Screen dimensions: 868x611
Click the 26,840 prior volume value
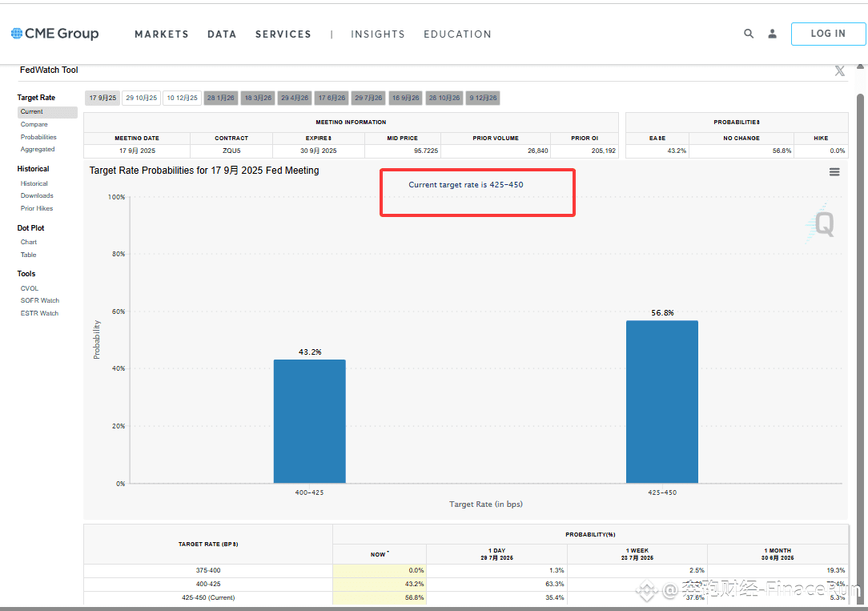point(537,151)
